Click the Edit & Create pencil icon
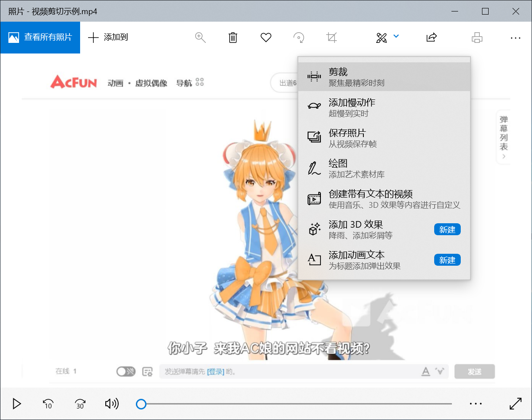 [x=382, y=38]
